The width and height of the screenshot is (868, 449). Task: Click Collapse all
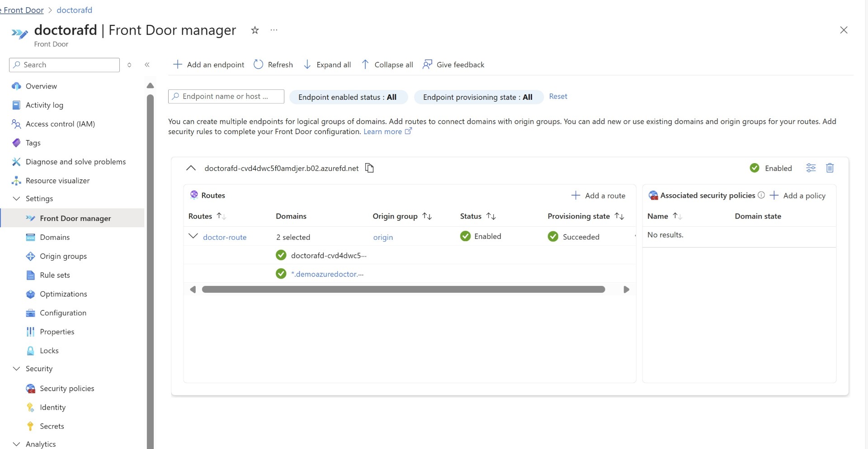387,65
